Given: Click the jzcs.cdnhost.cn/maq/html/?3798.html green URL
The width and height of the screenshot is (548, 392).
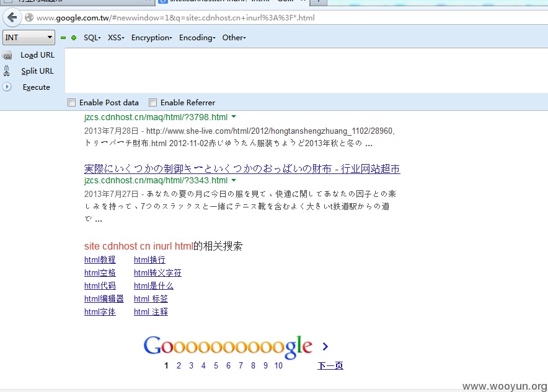Looking at the screenshot, I should pyautogui.click(x=156, y=117).
